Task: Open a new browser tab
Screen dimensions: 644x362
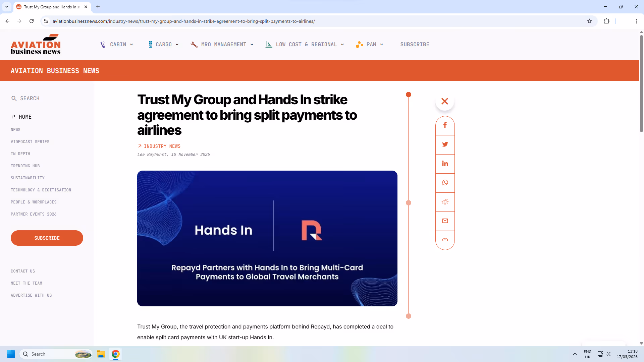Action: tap(98, 7)
